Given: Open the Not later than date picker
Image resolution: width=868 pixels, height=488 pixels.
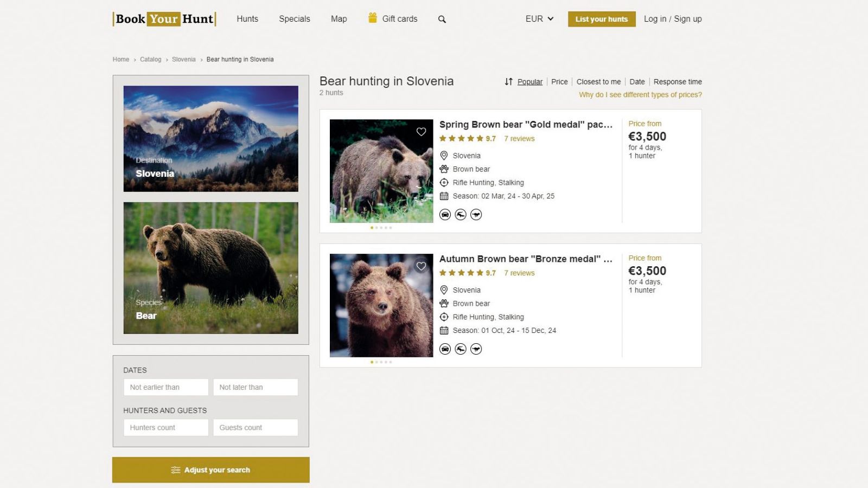Looking at the screenshot, I should (256, 387).
